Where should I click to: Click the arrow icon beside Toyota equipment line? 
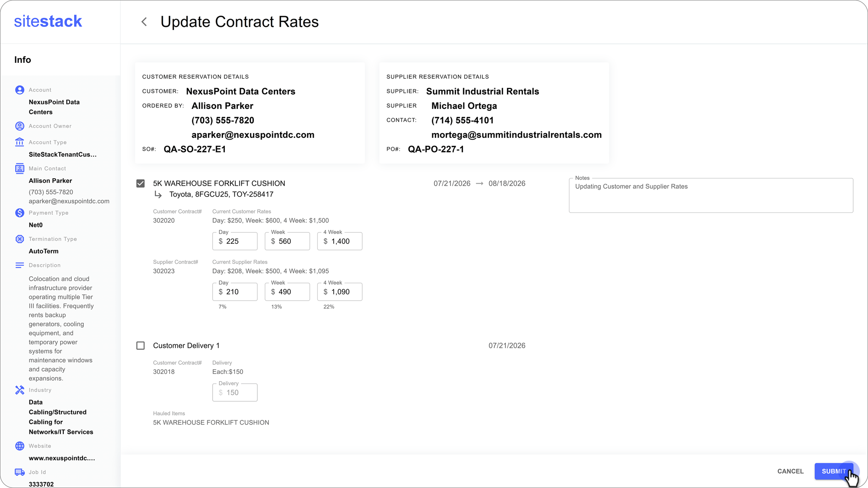[x=158, y=195]
